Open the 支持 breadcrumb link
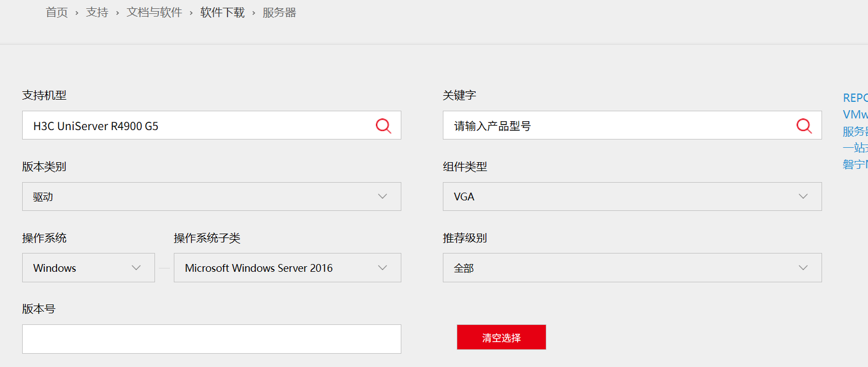The image size is (868, 367). click(x=97, y=13)
